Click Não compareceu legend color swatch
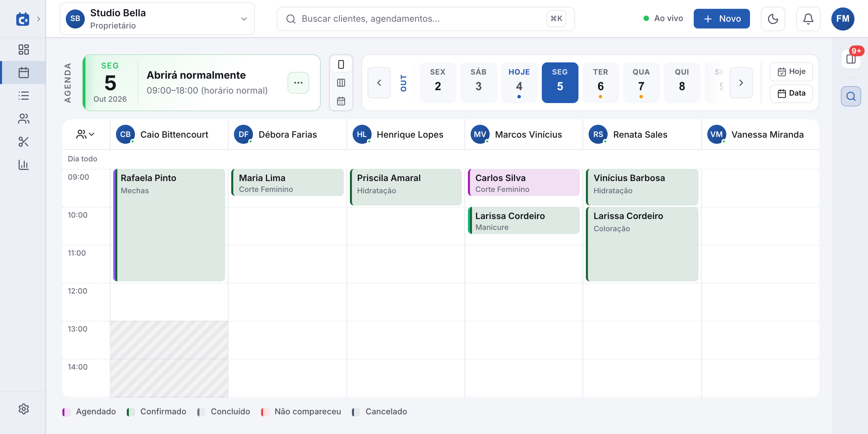 [265, 412]
